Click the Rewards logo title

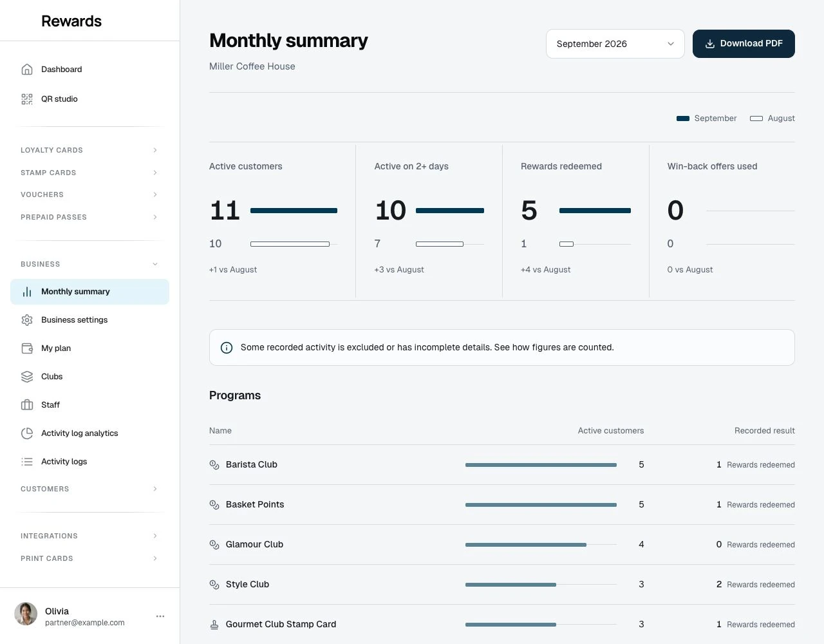click(71, 21)
